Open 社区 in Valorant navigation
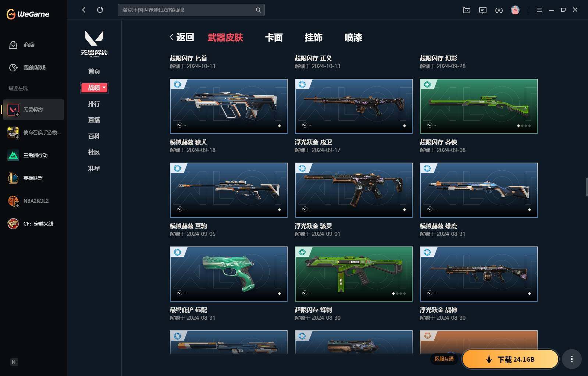The height and width of the screenshot is (376, 588). click(94, 152)
